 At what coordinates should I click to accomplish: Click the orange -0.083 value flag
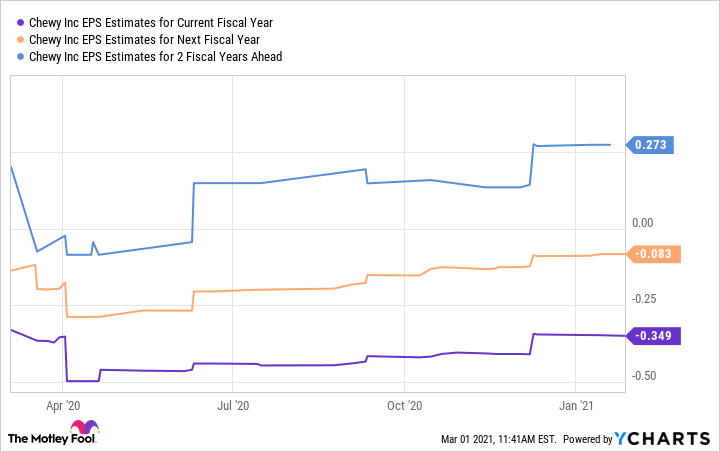(653, 254)
